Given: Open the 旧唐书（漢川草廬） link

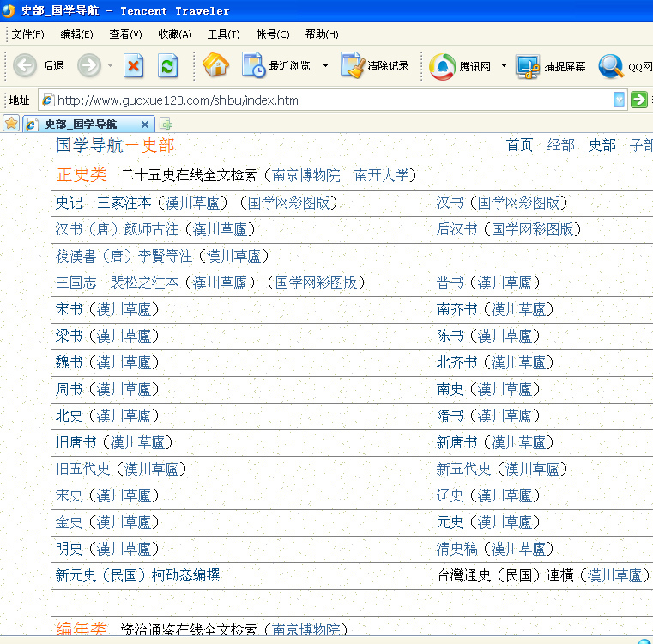Looking at the screenshot, I should [x=114, y=443].
